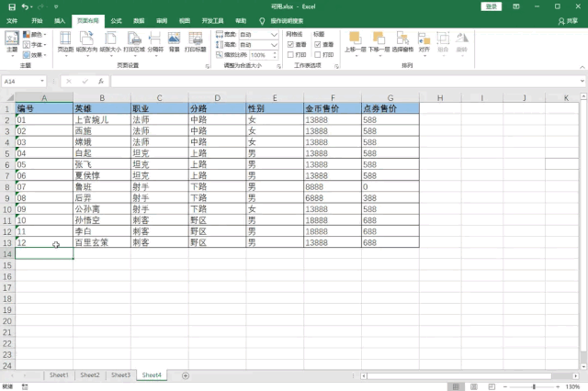Screen dimensions: 588x391
Task: Open the 主题 (Themes) gallery button
Action: click(x=12, y=42)
